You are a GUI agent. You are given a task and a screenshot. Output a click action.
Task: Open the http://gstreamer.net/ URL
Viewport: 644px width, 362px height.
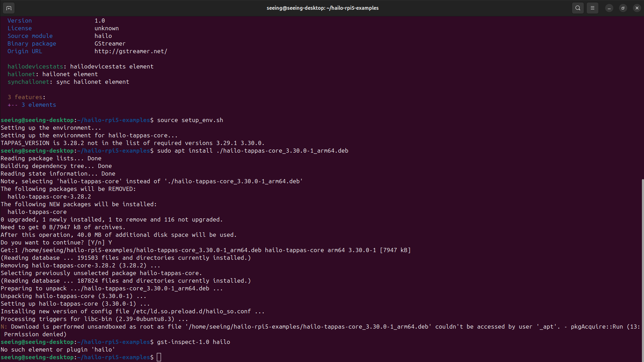pyautogui.click(x=131, y=51)
